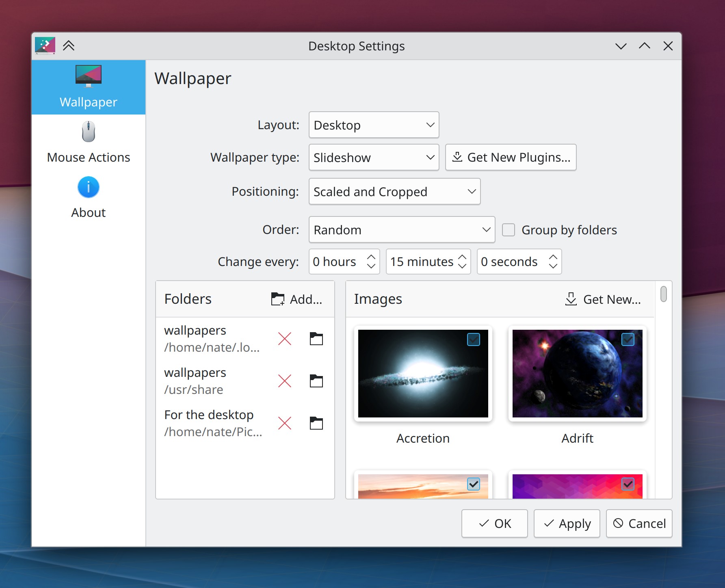Open containing folder for 'For the desktop'
725x588 pixels.
[316, 423]
